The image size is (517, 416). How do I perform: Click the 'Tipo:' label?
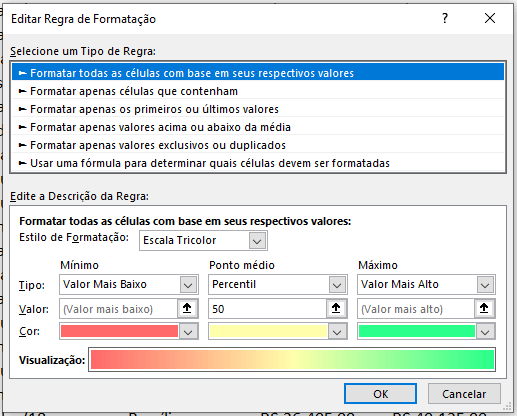point(32,285)
